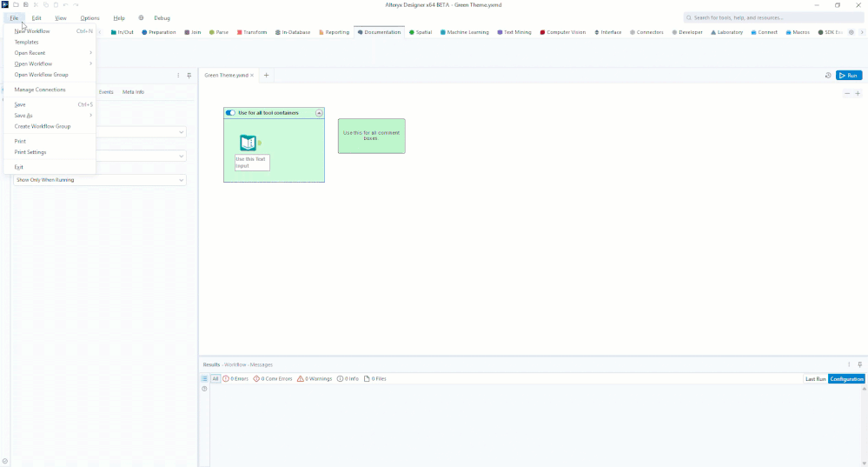
Task: Open the Machine Learning tool category
Action: (465, 32)
